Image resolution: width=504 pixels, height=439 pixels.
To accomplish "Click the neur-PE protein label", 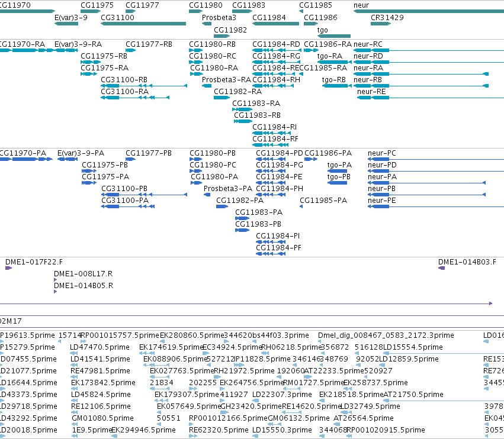I will pos(382,201).
